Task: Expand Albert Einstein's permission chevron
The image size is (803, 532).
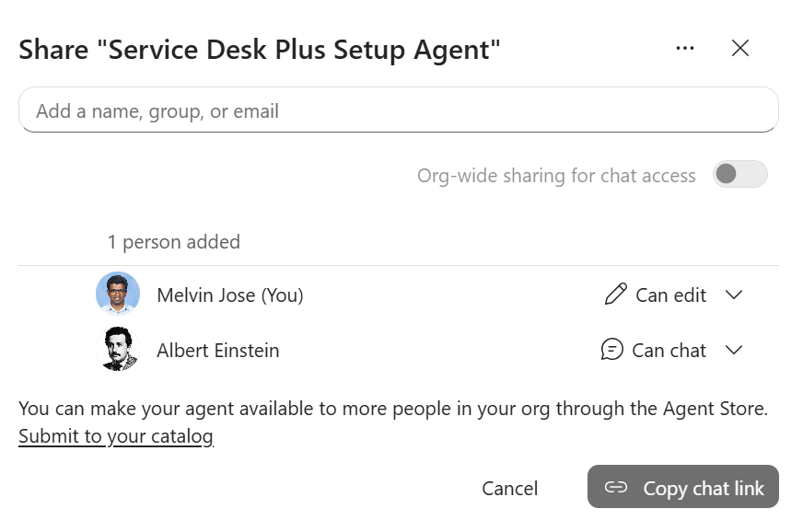Action: [x=734, y=351]
